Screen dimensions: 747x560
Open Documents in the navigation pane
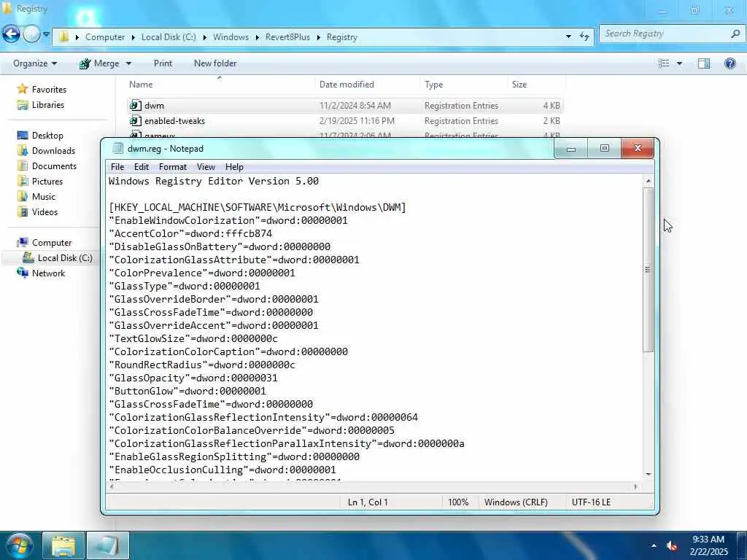point(54,166)
